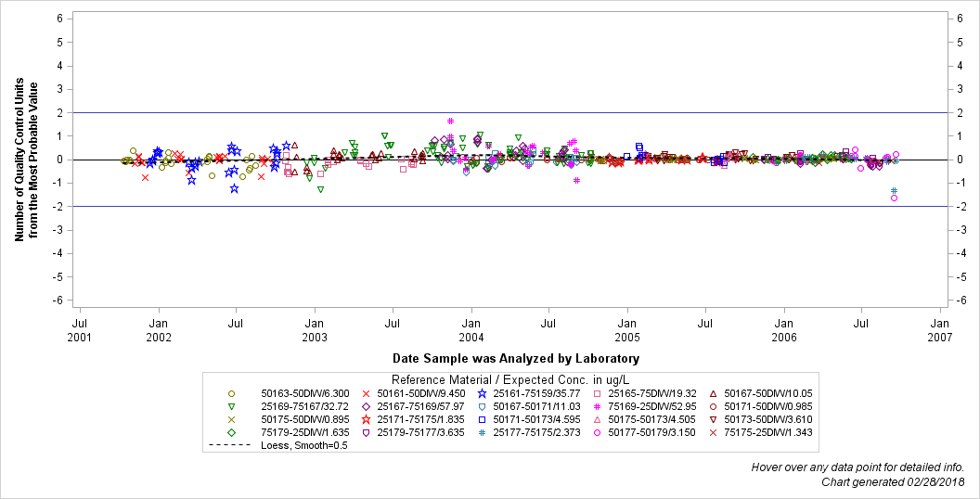Click the olive circle marker for 50163-50DIW/6.300
Viewport: 980px width, 499px height.
[x=231, y=394]
